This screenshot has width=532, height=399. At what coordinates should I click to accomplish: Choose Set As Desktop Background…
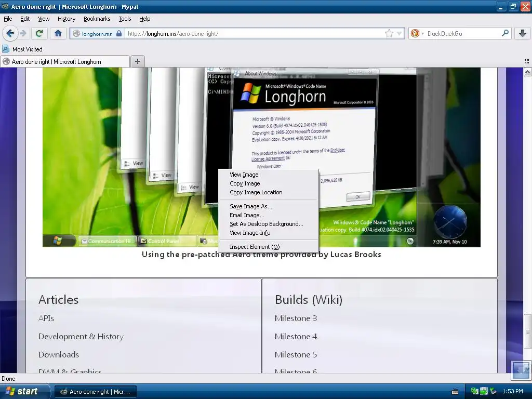click(269, 223)
